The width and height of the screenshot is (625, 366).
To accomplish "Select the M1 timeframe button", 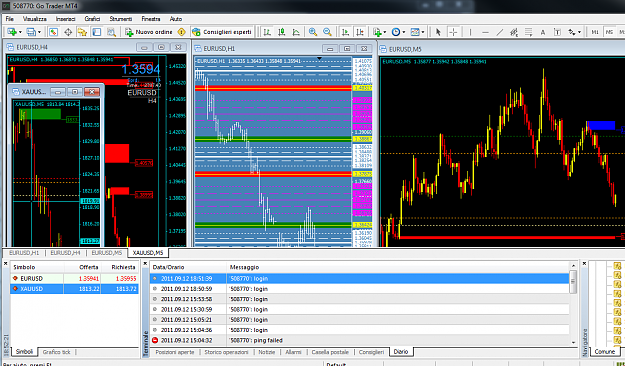I will 595,32.
